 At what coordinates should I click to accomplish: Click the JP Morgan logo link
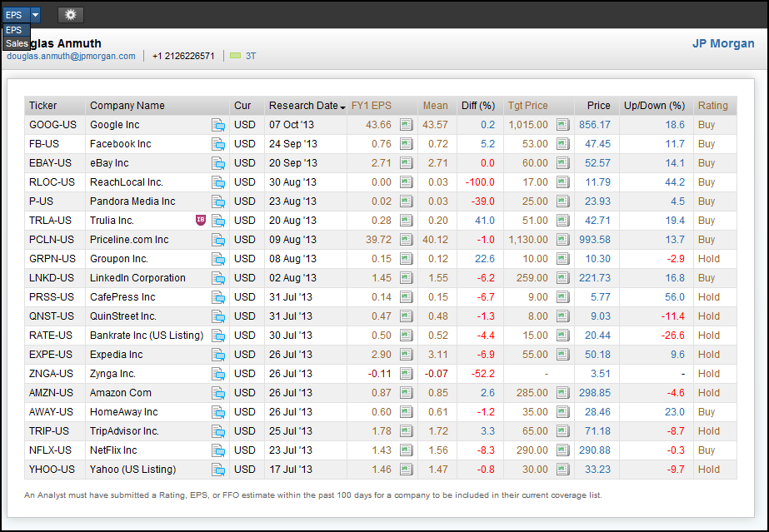click(722, 43)
